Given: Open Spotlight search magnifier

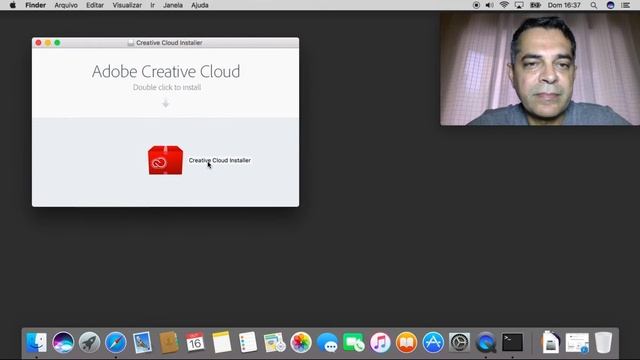Looking at the screenshot, I should pos(593,5).
